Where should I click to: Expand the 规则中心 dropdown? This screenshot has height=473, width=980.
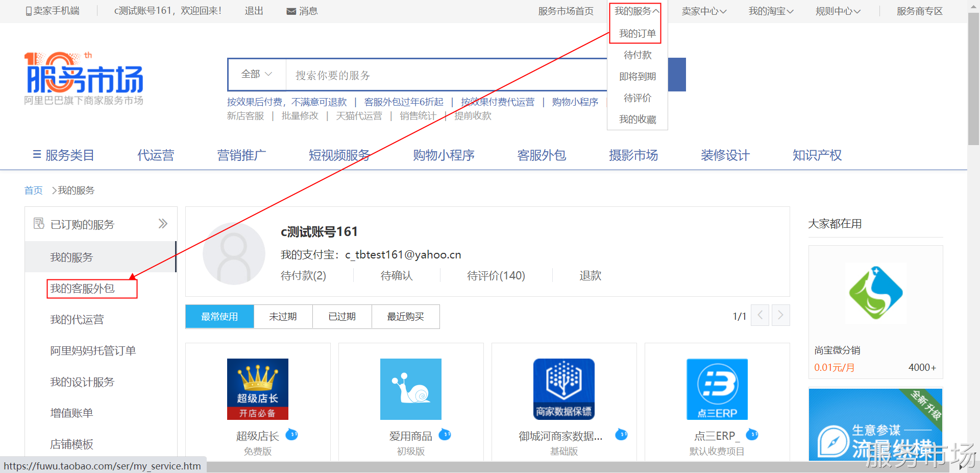[838, 11]
